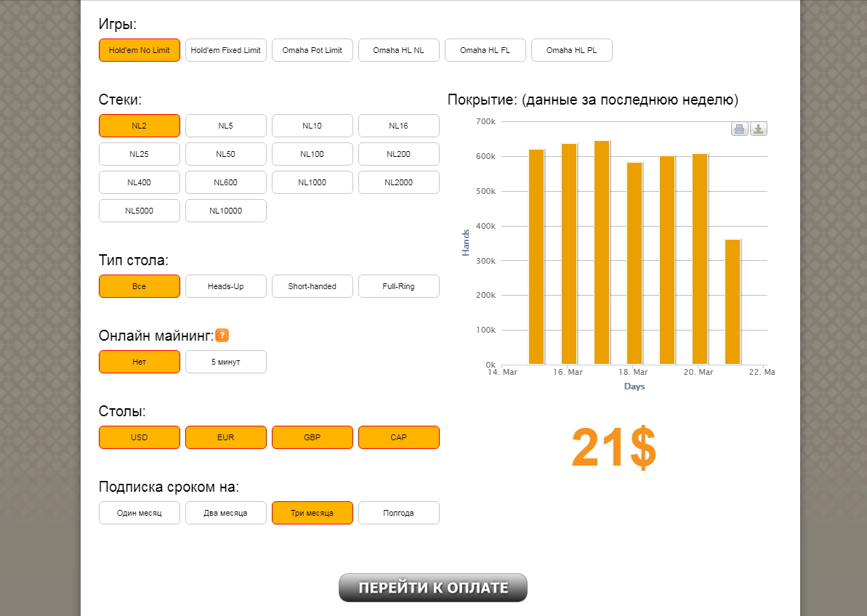This screenshot has height=616, width=867.
Task: Select the NL10 stake
Action: click(x=312, y=126)
